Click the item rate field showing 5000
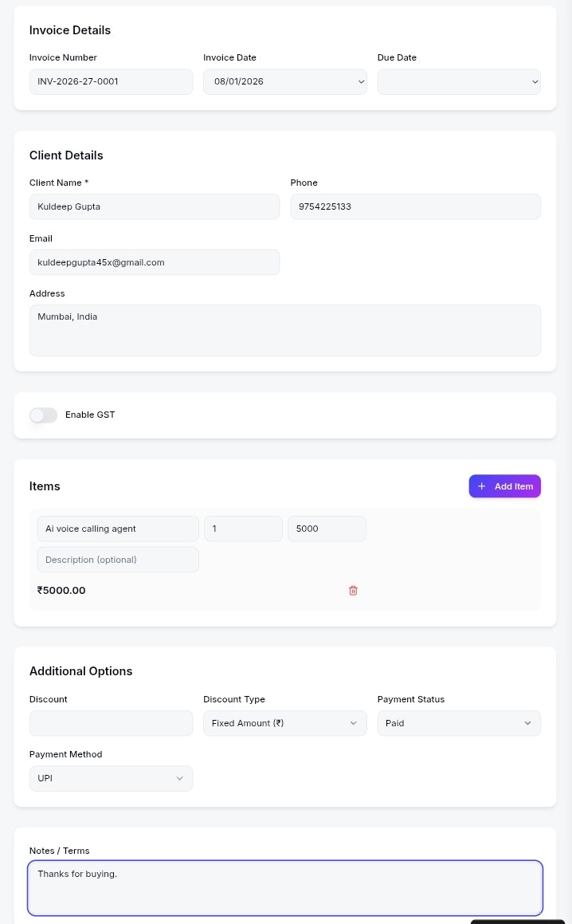Image resolution: width=572 pixels, height=924 pixels. tap(327, 529)
